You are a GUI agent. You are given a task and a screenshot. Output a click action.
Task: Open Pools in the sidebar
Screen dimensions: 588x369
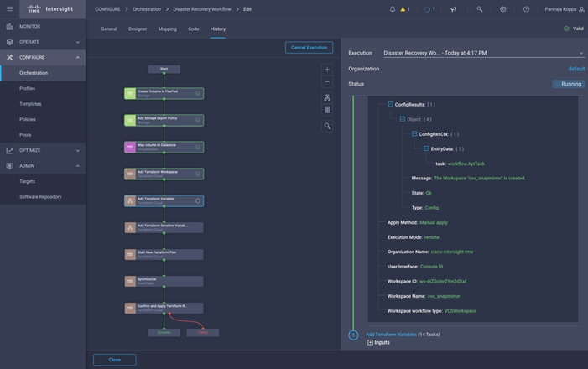[43, 135]
